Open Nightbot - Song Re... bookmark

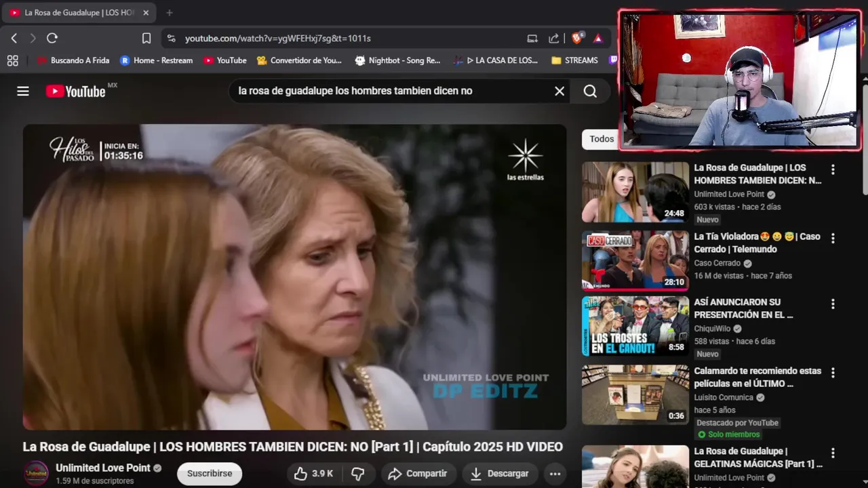(397, 60)
